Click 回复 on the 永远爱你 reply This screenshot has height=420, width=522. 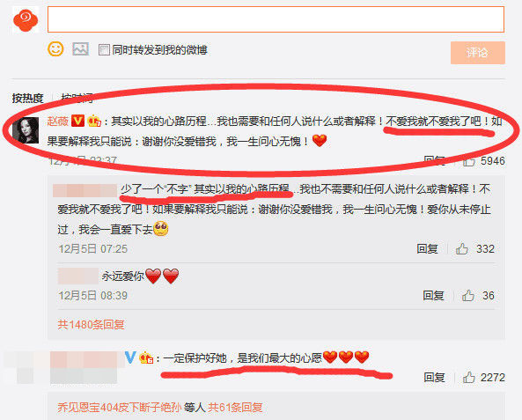433,296
